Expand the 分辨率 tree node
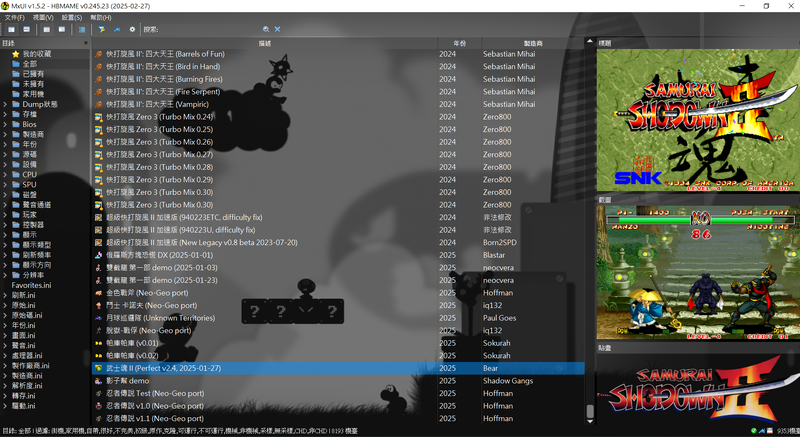The image size is (800, 437). [x=5, y=275]
